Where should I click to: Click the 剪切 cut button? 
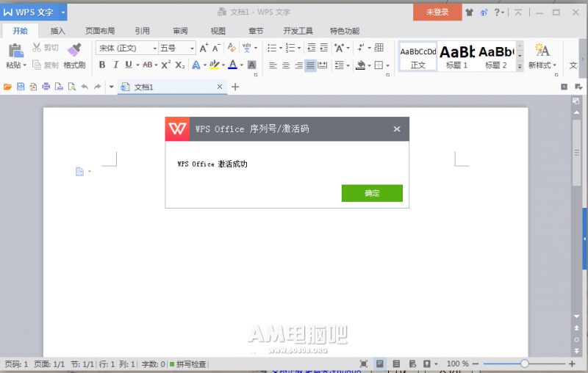coord(46,47)
